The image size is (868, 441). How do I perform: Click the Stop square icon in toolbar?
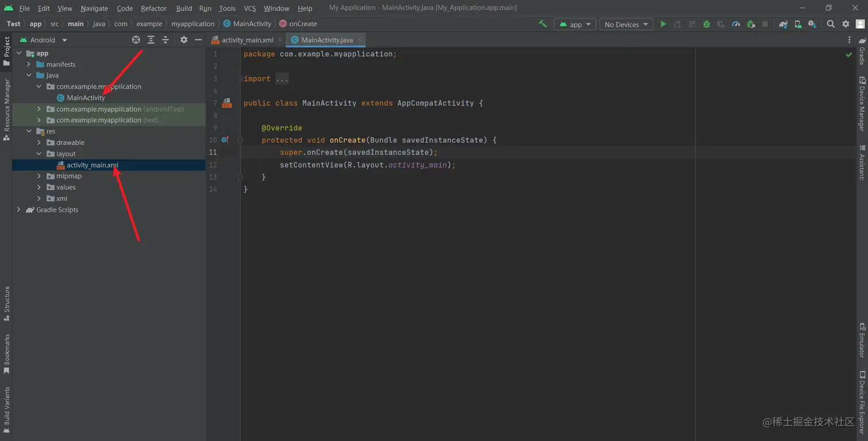[x=765, y=24]
